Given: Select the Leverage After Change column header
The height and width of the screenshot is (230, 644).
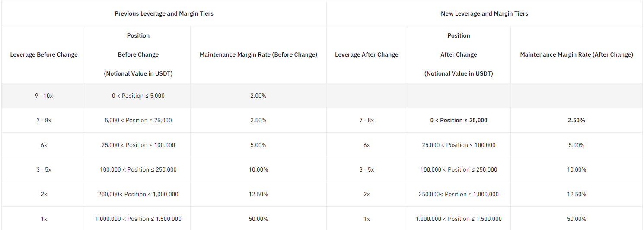Looking at the screenshot, I should pos(367,54).
